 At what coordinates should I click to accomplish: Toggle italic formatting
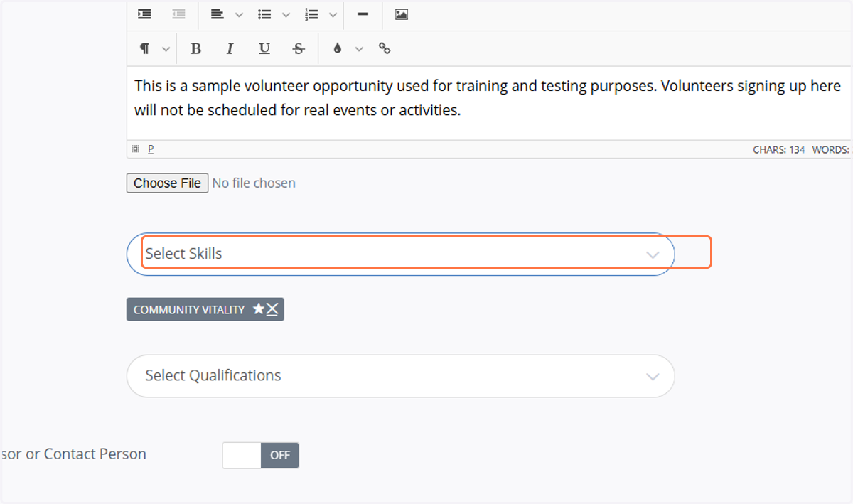tap(230, 48)
